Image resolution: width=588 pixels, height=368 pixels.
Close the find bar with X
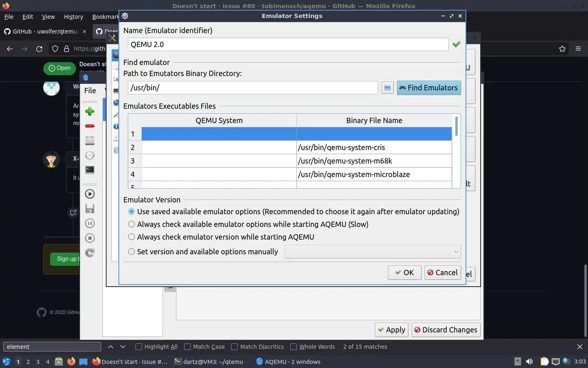[x=580, y=347]
